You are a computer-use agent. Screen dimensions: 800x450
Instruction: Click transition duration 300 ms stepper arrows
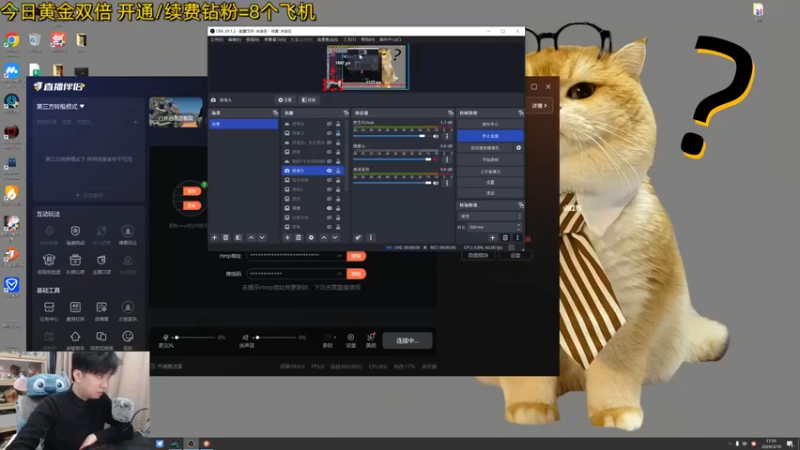[x=519, y=227]
